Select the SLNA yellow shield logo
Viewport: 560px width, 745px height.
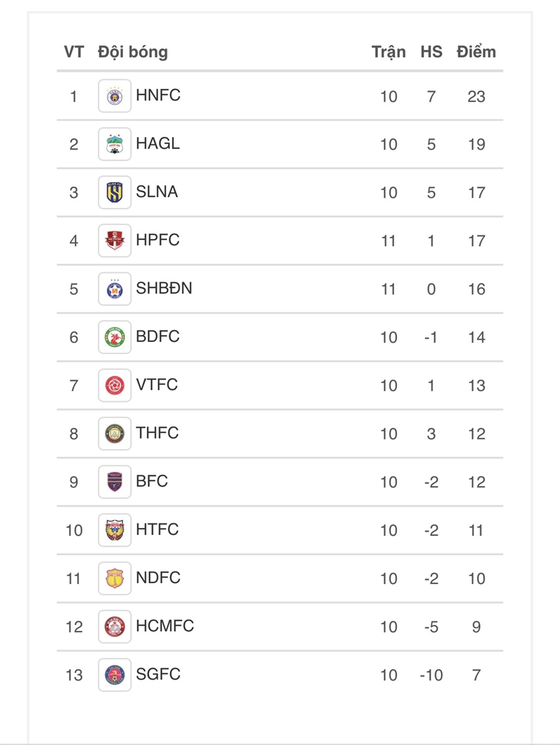115,193
